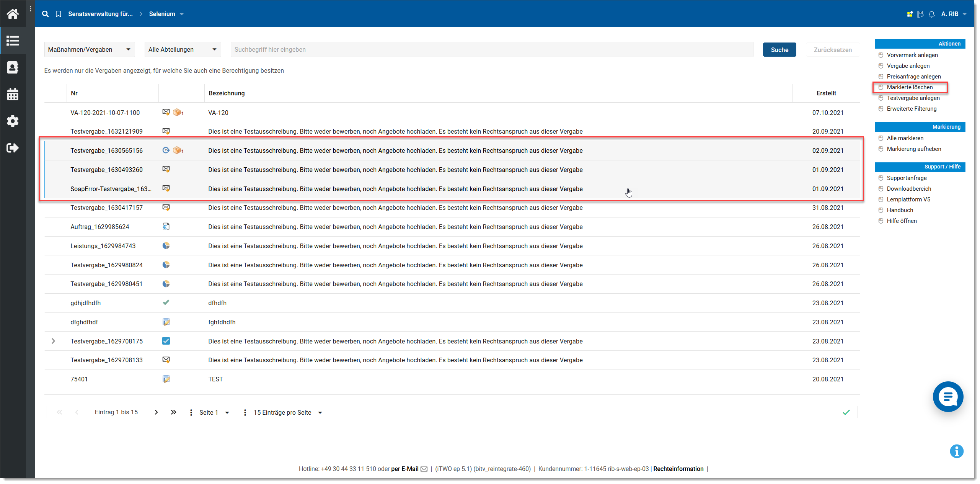Open the calendar sidebar icon

click(x=13, y=94)
